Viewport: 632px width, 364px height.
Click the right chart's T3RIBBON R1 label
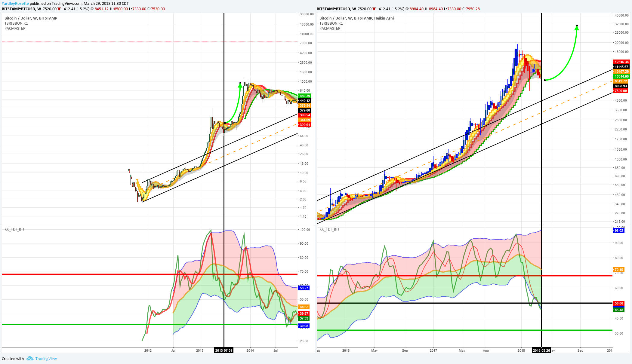[x=331, y=23]
